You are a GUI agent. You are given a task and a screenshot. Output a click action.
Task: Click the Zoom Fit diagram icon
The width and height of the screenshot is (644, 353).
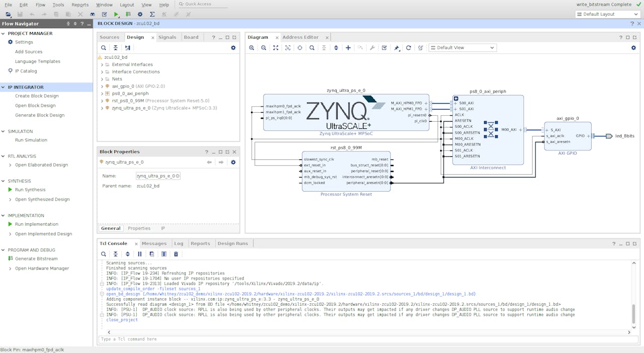coord(276,48)
